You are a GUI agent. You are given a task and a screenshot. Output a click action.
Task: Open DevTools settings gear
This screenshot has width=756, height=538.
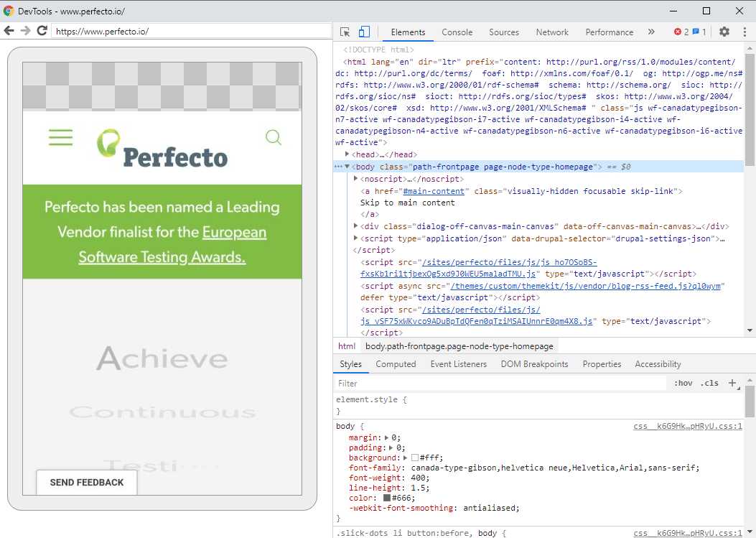coord(724,32)
